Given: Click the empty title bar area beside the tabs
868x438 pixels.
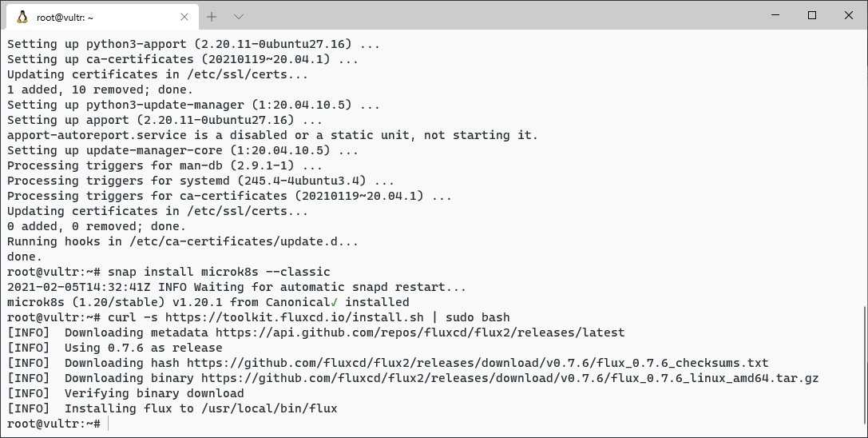Looking at the screenshot, I should tap(498, 15).
